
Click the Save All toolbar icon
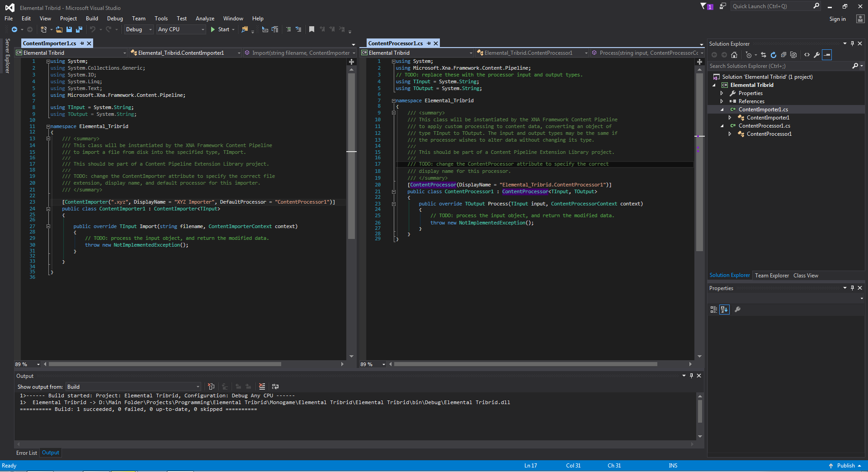pos(79,29)
